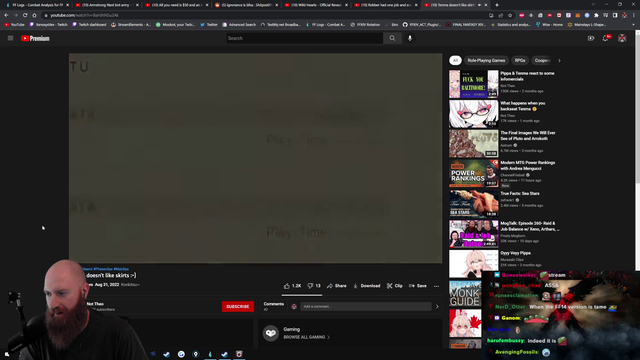Open the notifications bell
640x360 pixels.
pyautogui.click(x=606, y=38)
